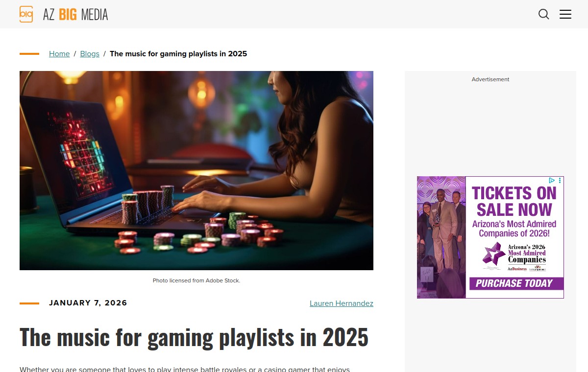Screen dimensions: 588x372
Task: Click the Advertisement label
Action: coord(490,79)
